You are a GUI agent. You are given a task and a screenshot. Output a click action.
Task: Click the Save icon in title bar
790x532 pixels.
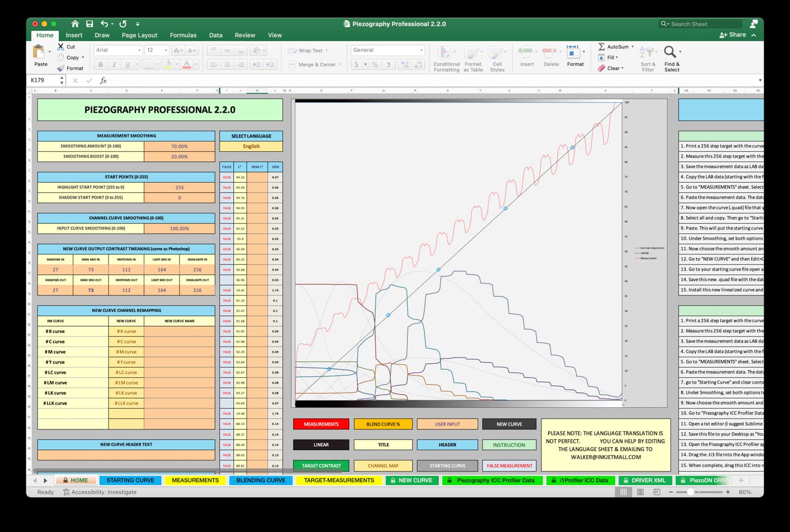pos(90,24)
